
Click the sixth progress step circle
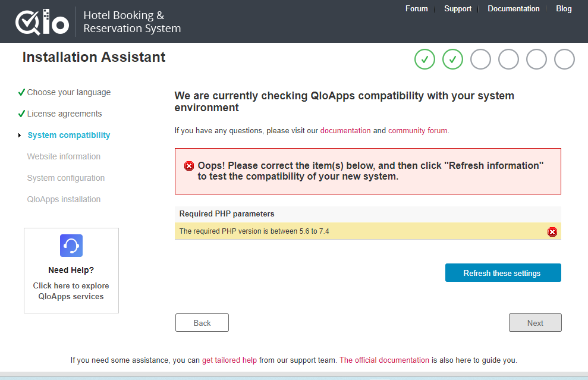(564, 59)
